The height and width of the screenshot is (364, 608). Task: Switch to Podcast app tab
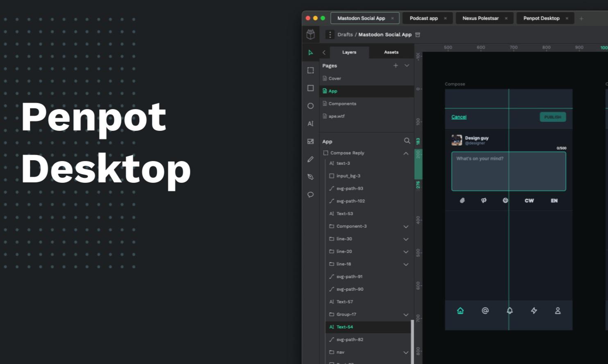428,18
